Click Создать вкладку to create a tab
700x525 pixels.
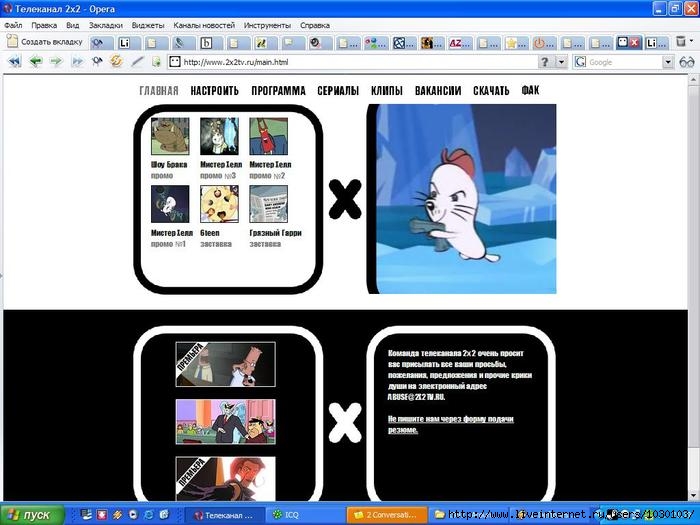45,42
